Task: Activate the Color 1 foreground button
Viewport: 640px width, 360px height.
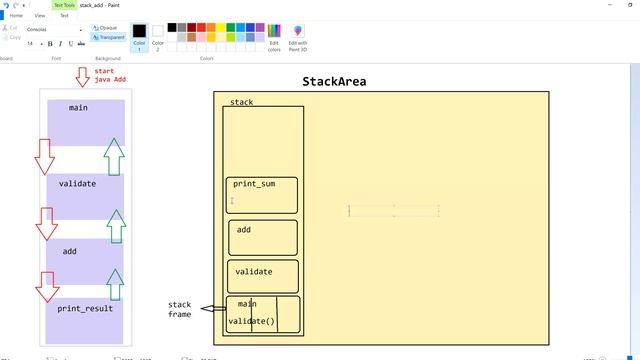Action: [x=139, y=38]
